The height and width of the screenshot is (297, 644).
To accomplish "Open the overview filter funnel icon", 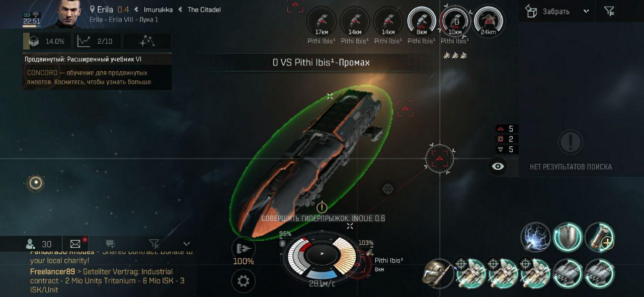I will 609,11.
